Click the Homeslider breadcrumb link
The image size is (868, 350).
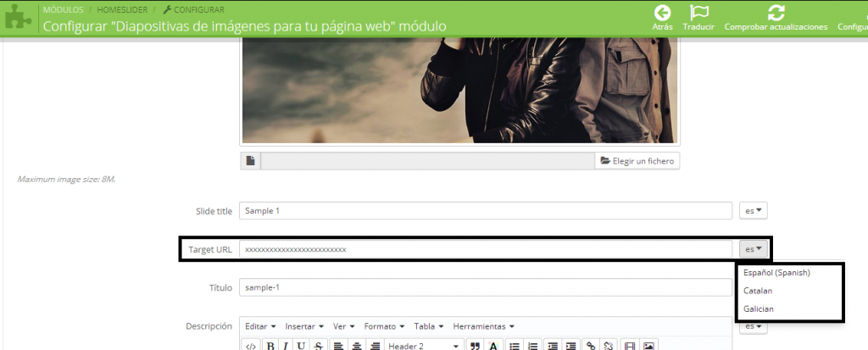(x=122, y=9)
